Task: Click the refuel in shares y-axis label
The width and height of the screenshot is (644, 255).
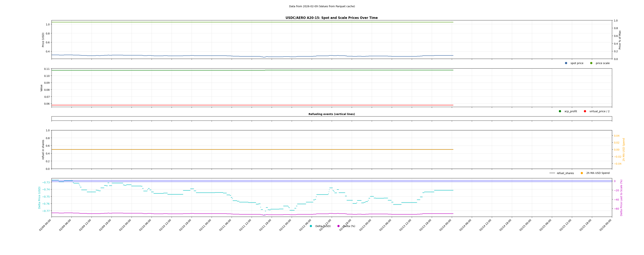Action: pos(43,149)
